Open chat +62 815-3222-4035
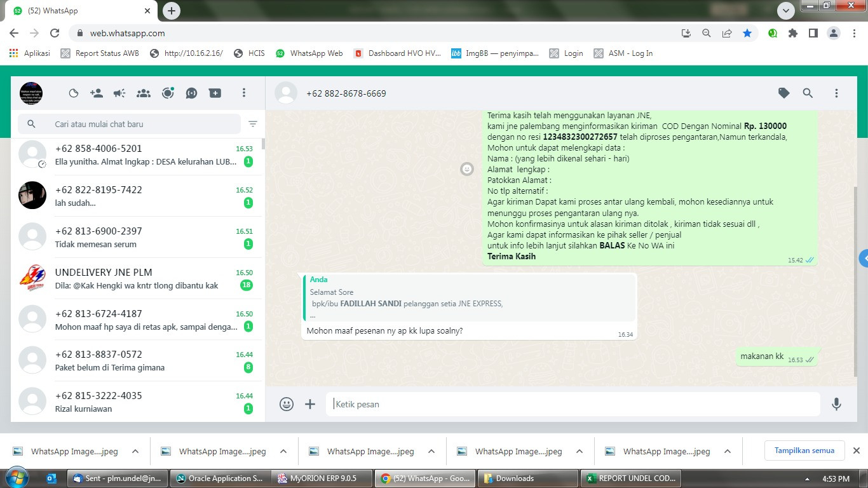Screen dimensions: 868x488 (138, 402)
